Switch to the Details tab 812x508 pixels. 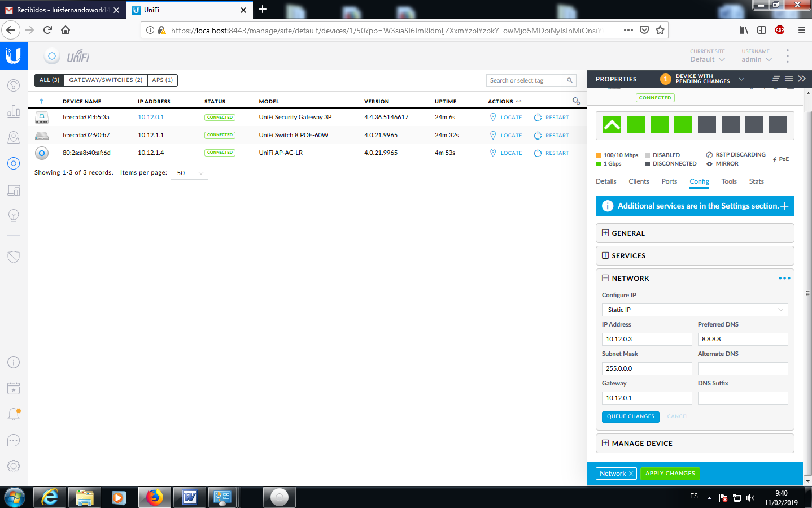[606, 181]
